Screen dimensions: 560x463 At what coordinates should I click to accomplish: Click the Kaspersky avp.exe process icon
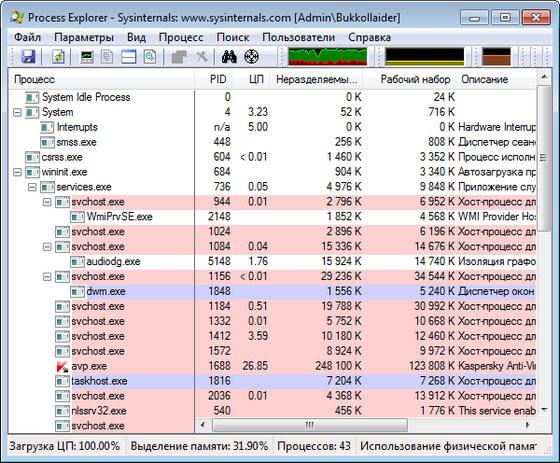point(62,367)
